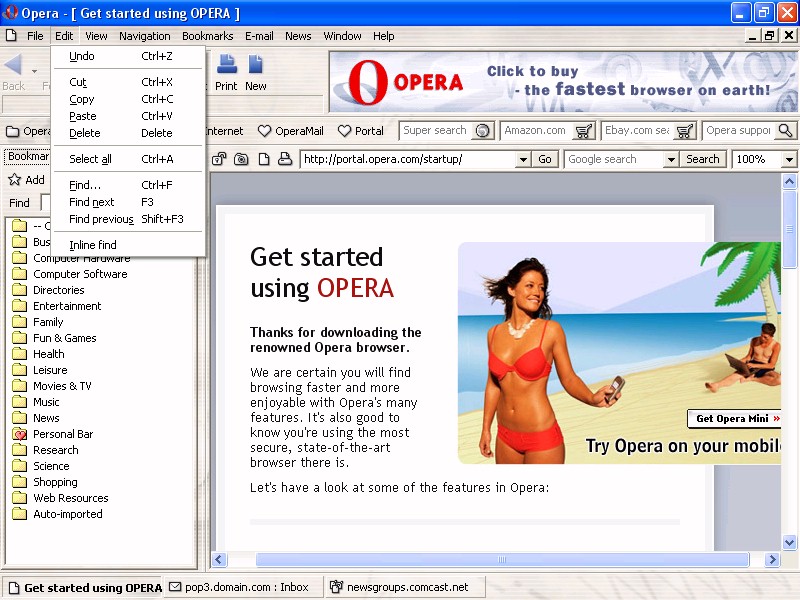Open the Fun & Games bookmark folder
The height and width of the screenshot is (600, 800).
55,338
